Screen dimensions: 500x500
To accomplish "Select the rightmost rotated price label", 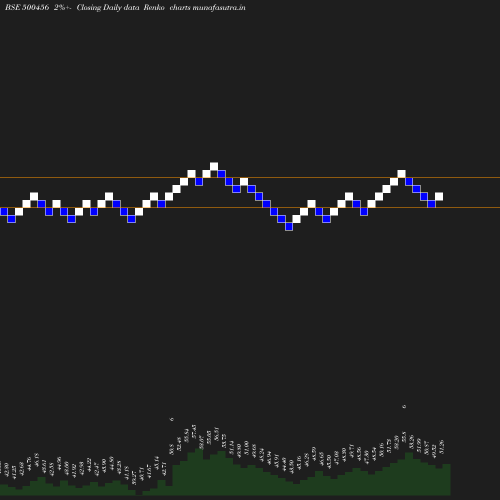I will [442, 447].
